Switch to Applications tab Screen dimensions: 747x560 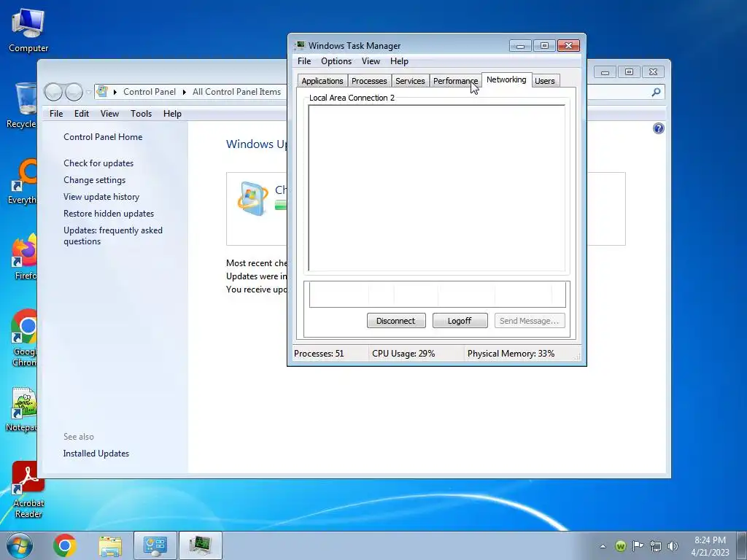coord(322,81)
